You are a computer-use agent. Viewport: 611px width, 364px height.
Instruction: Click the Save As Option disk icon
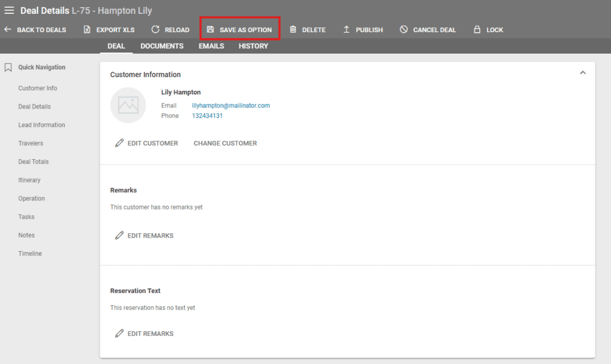click(210, 29)
